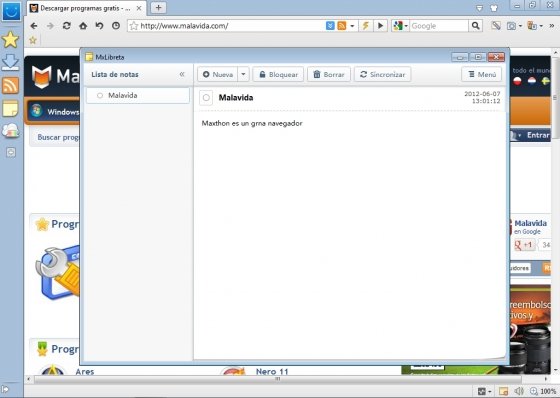Click the screenshot camera icon
The height and width of the screenshot is (398, 560).
512,26
